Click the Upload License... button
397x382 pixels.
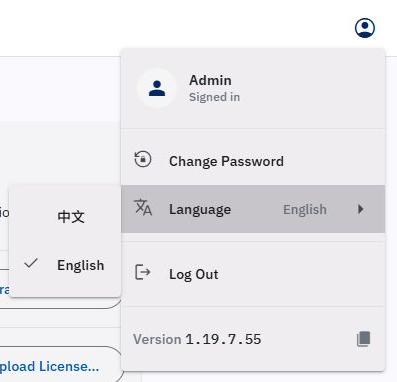tap(60, 366)
